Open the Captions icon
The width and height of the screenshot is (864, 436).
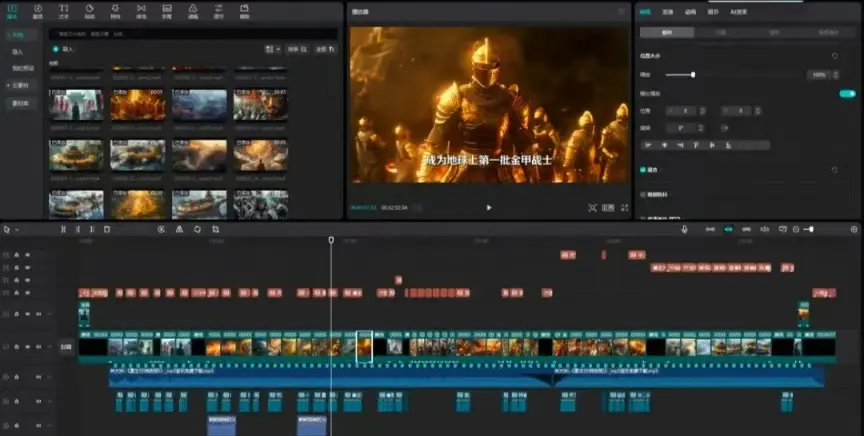(167, 11)
